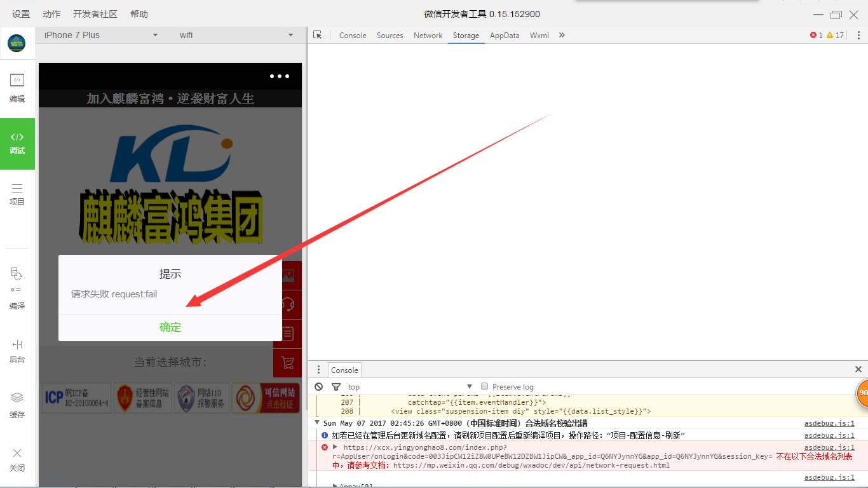Switch to the Wxml tab
This screenshot has width=868, height=488.
point(539,36)
